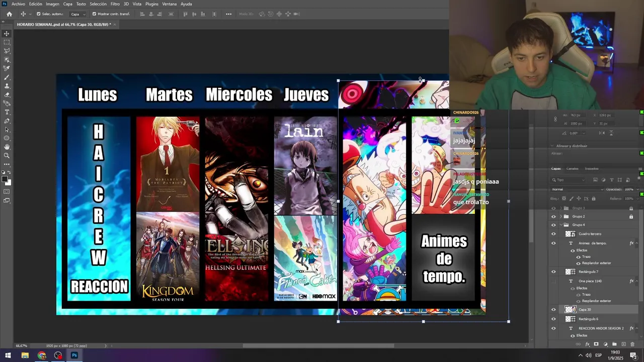644x362 pixels.
Task: Open the Normal blend mode dropdown
Action: pos(577,190)
